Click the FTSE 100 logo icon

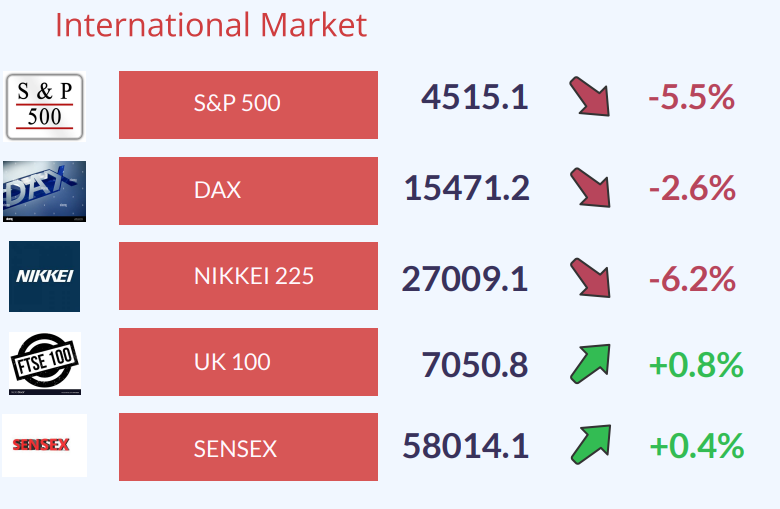(44, 360)
